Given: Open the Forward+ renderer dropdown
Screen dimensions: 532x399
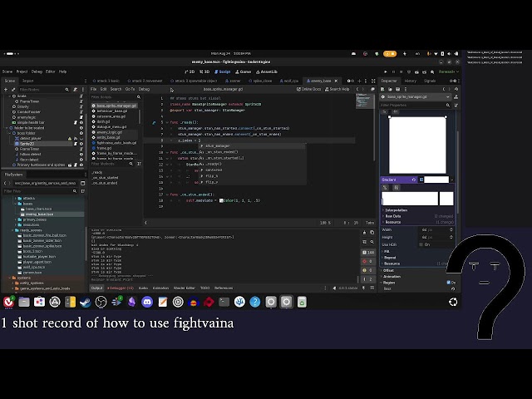Looking at the screenshot, I should [x=449, y=72].
